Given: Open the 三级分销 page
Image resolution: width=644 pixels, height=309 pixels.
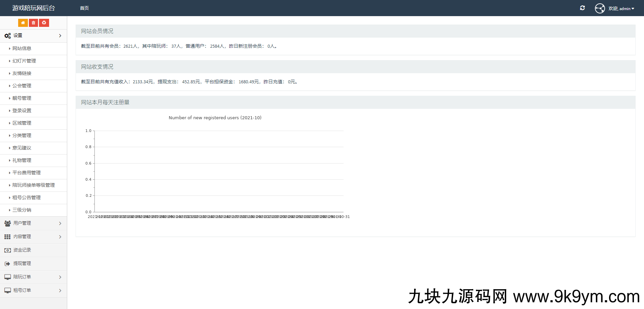Looking at the screenshot, I should click(x=22, y=210).
